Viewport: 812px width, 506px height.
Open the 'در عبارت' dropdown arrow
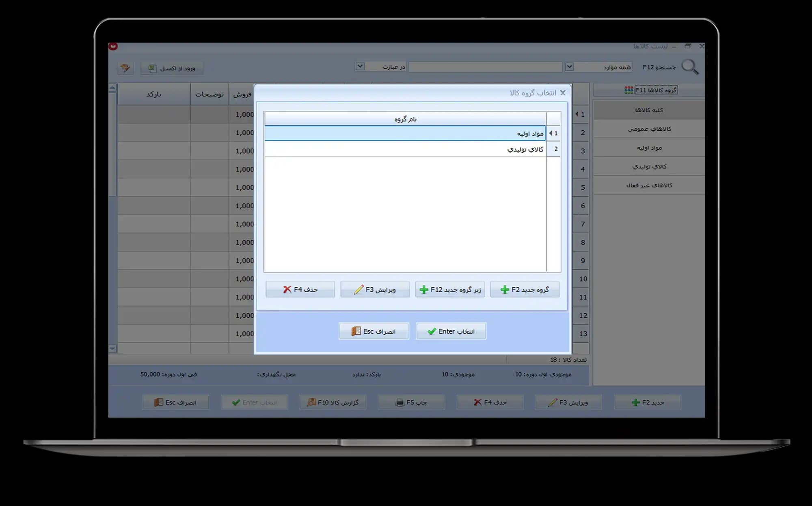[x=360, y=66]
